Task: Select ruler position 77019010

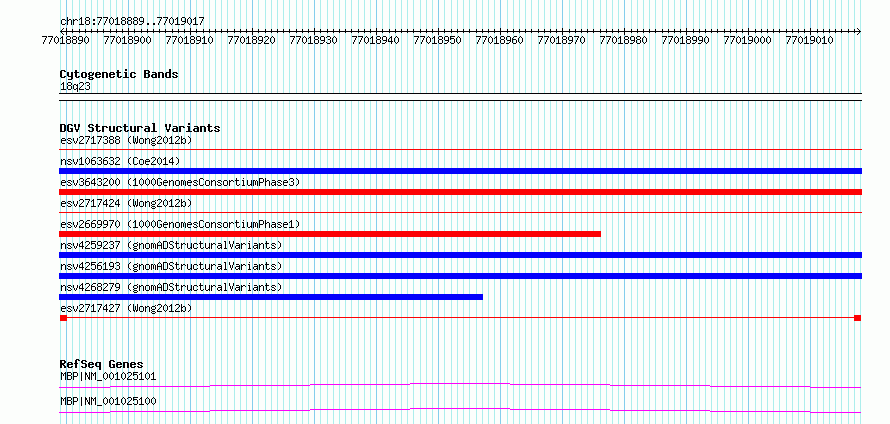Action: pyautogui.click(x=809, y=40)
